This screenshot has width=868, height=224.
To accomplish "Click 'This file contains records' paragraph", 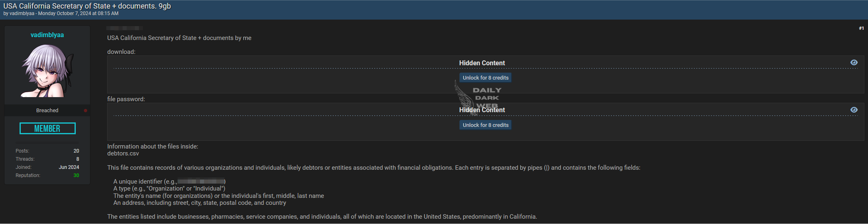I will (374, 168).
